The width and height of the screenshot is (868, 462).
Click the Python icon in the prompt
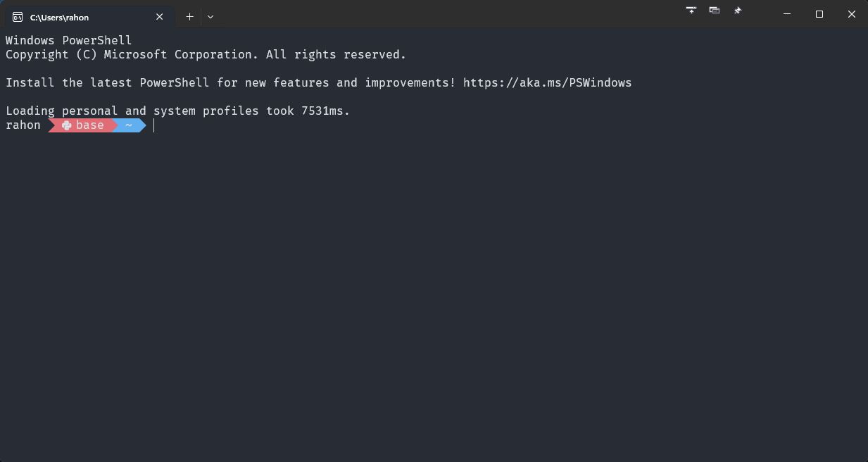tap(67, 125)
